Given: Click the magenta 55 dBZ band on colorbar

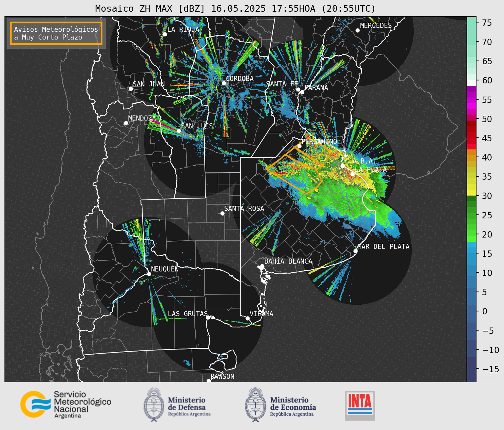Looking at the screenshot, I should pos(471,100).
